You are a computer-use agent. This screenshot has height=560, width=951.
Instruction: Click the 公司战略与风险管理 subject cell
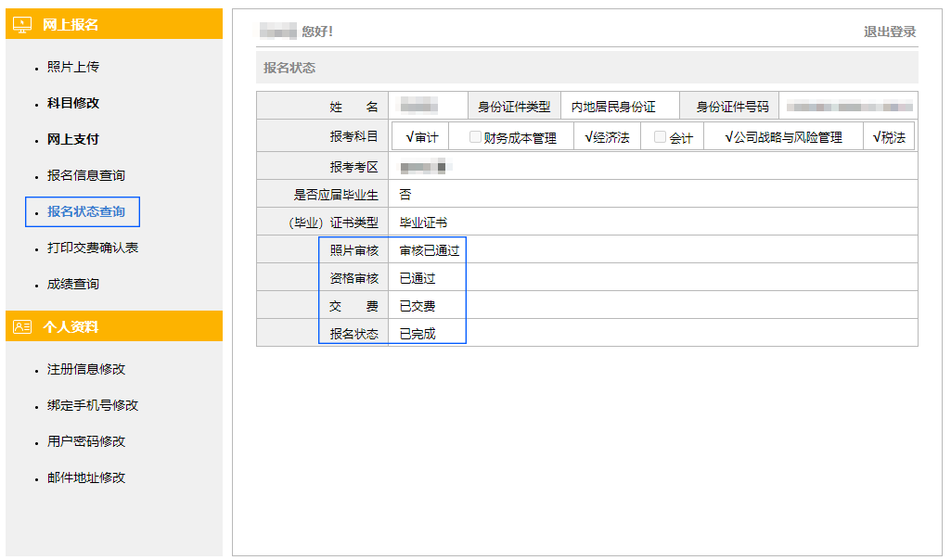[x=783, y=137]
